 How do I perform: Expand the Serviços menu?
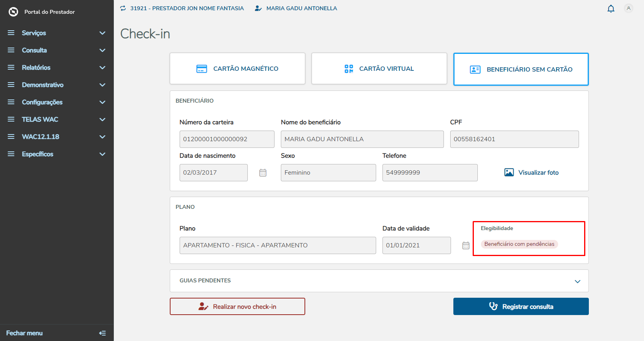click(x=57, y=33)
